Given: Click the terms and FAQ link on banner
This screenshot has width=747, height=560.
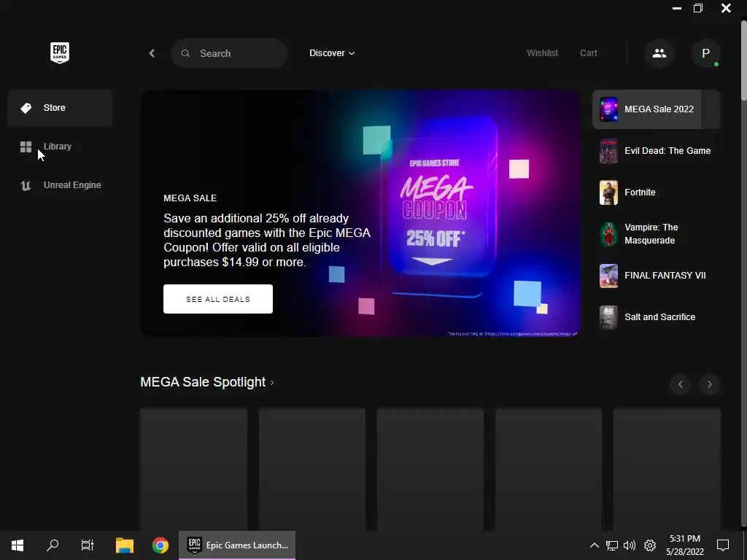Looking at the screenshot, I should (x=512, y=334).
